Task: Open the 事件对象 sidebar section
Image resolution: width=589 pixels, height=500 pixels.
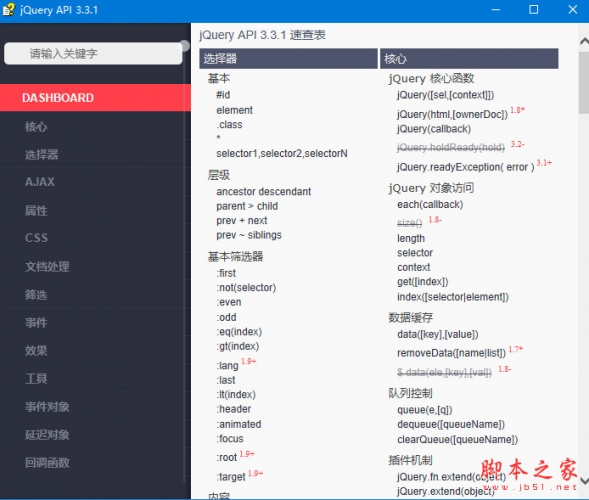Action: (x=47, y=406)
